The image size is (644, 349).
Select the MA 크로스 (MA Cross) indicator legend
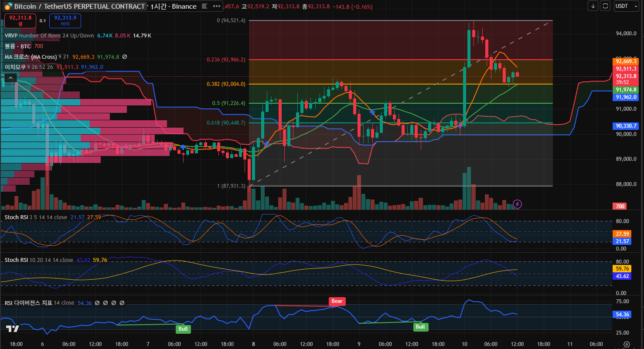[x=31, y=57]
